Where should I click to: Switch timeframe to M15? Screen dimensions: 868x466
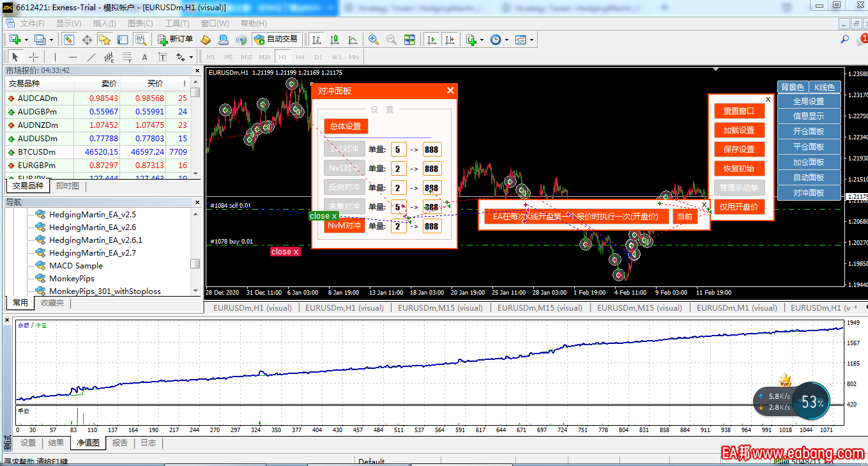pos(247,57)
